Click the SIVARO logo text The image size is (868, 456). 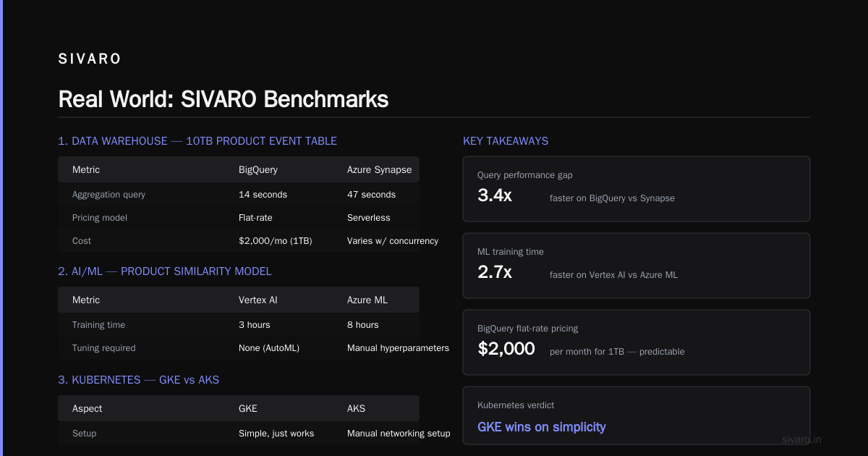(x=90, y=59)
